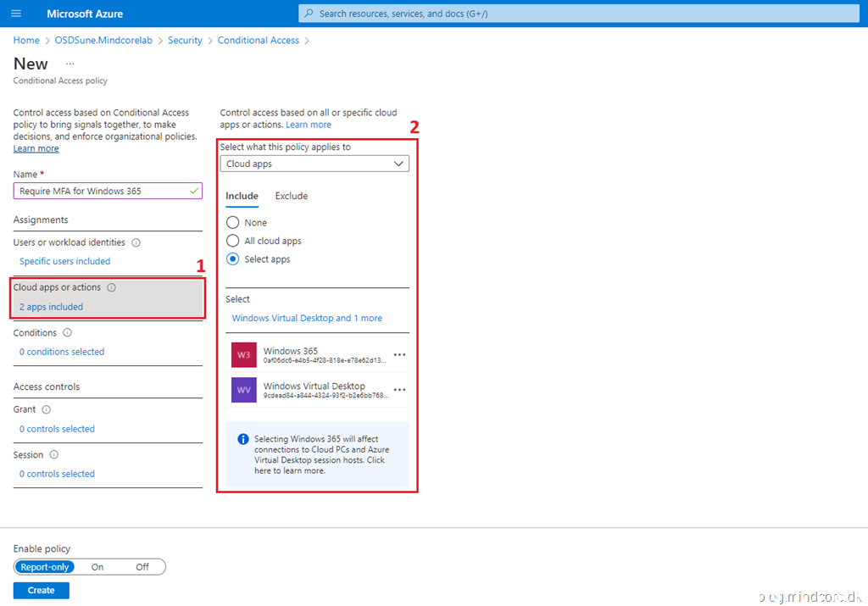Click the Session info icon
Viewport: 868px width, 606px height.
[x=53, y=455]
